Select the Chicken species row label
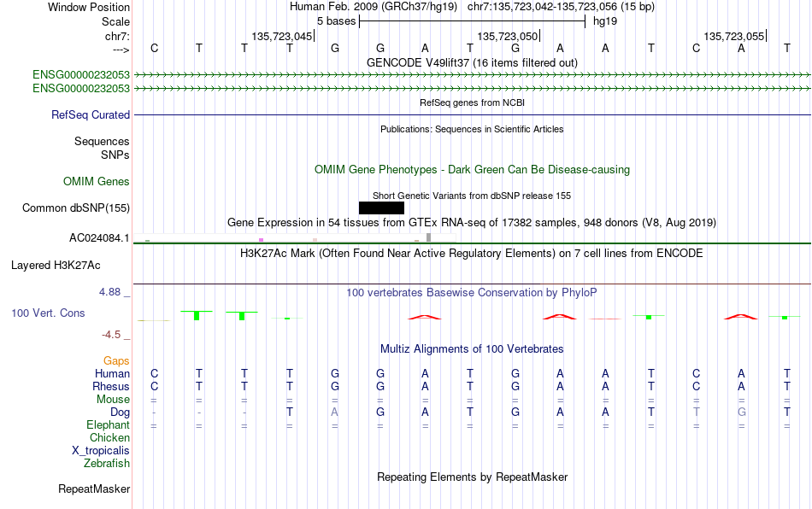This screenshot has width=812, height=509. (x=109, y=437)
